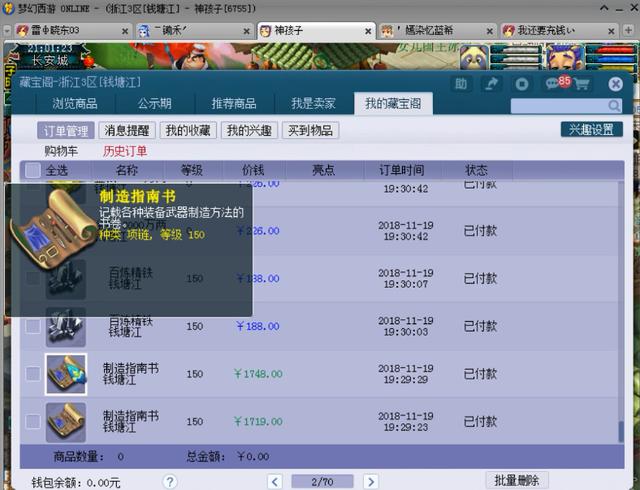Tick the 全选 select-all checkbox

[33, 170]
